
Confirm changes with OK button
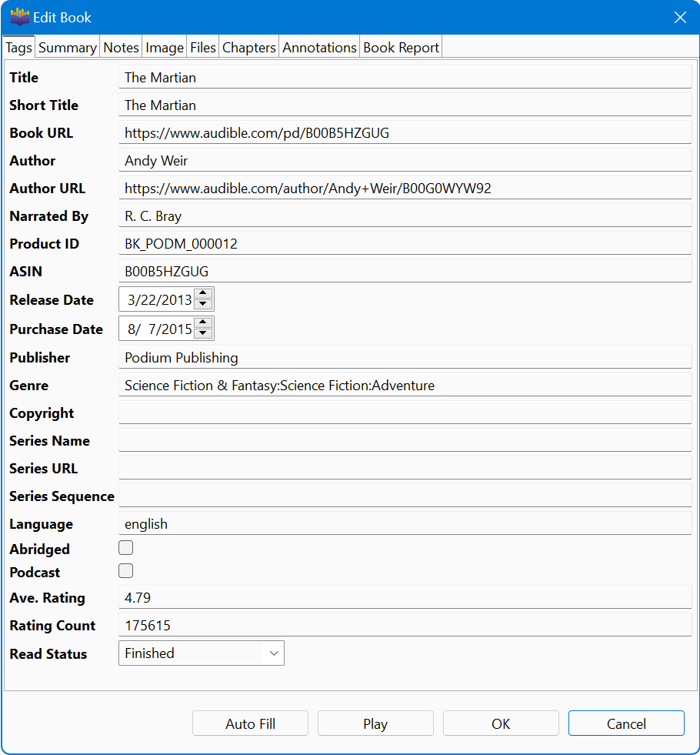501,723
